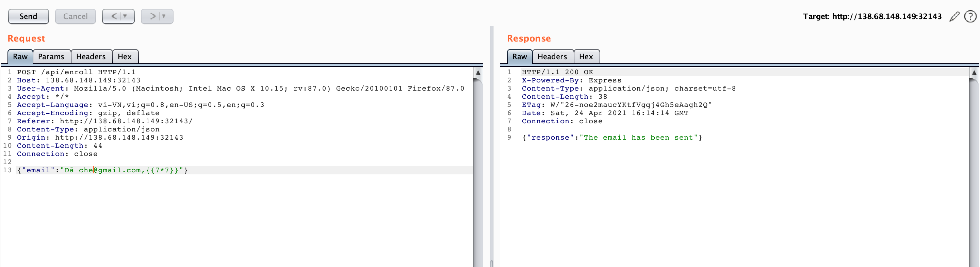The height and width of the screenshot is (267, 980).
Task: Click the HTTP/1.1 200 OK status line
Action: point(557,72)
